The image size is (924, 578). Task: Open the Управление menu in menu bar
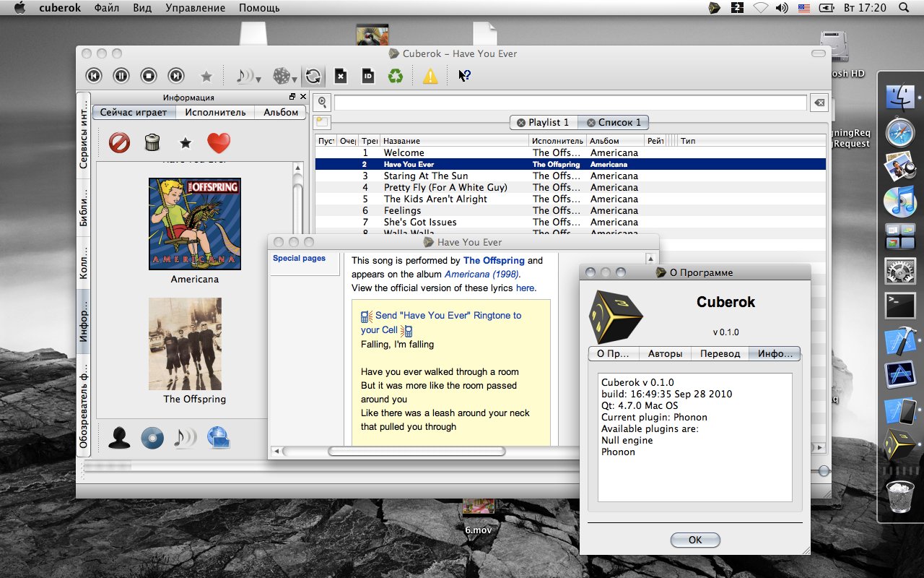[x=195, y=8]
